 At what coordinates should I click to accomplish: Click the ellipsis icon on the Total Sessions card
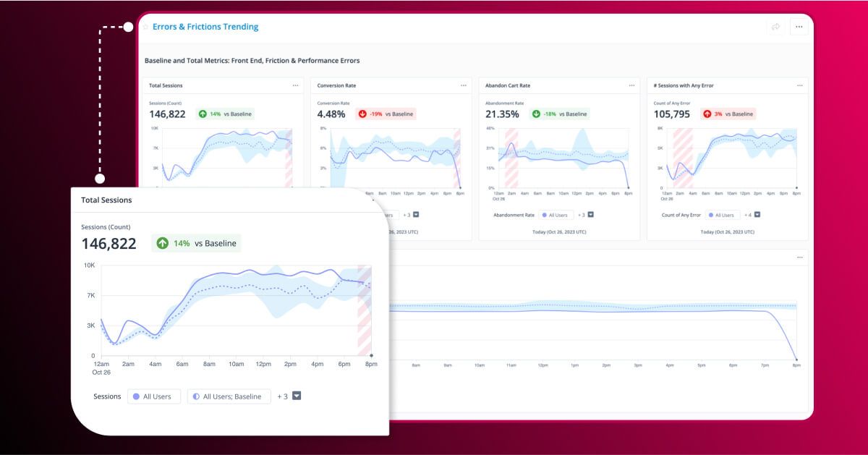click(295, 85)
